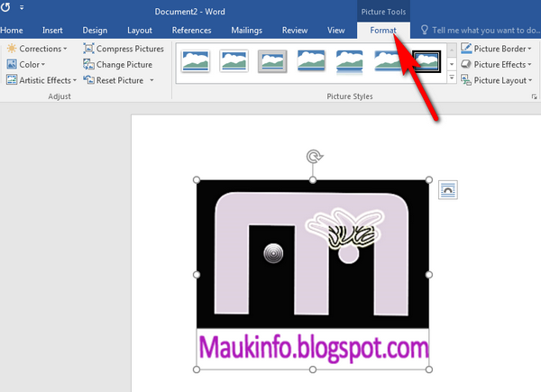Image resolution: width=541 pixels, height=392 pixels.
Task: Open the Design tab
Action: tap(95, 31)
